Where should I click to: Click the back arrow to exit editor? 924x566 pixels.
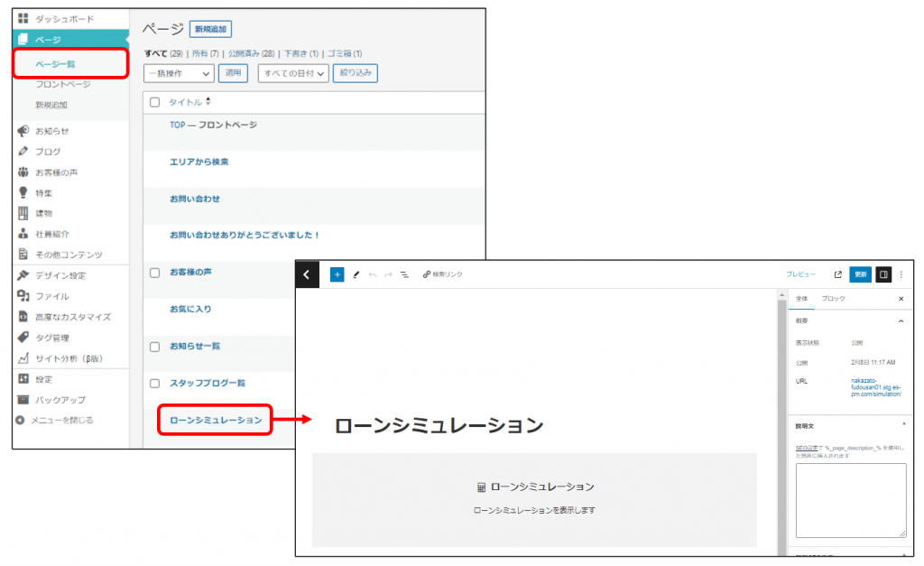tap(307, 274)
